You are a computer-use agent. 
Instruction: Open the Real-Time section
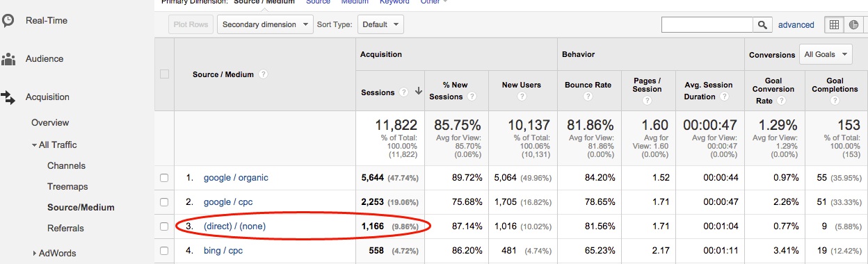click(47, 21)
